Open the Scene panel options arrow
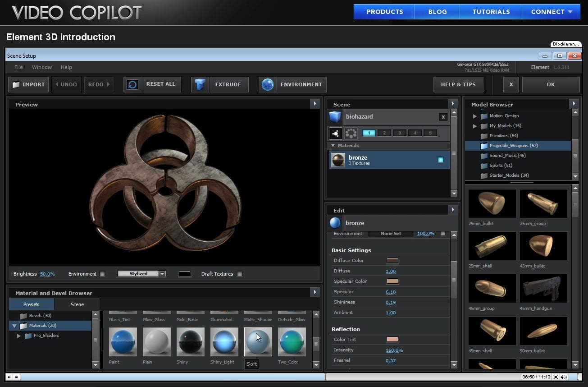The width and height of the screenshot is (588, 387). (453, 104)
